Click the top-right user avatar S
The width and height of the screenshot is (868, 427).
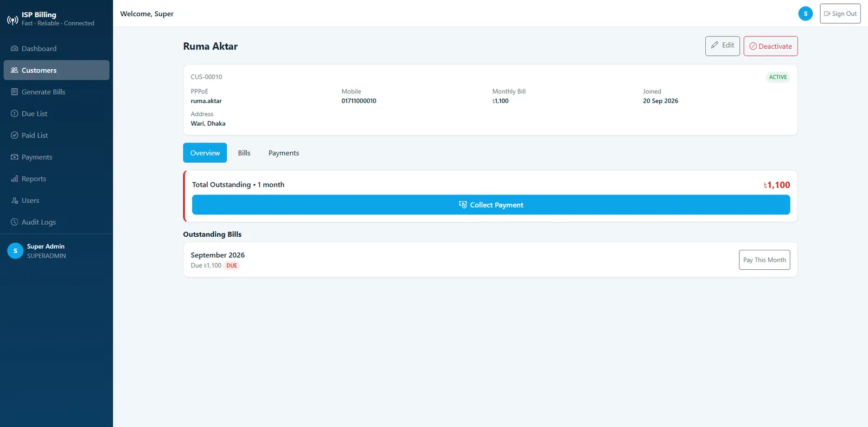pyautogui.click(x=806, y=14)
